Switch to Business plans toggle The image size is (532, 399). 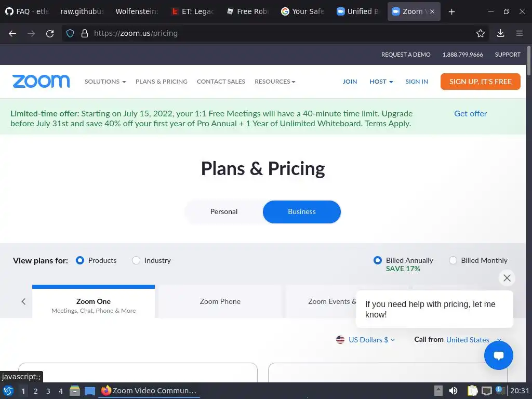click(x=302, y=212)
